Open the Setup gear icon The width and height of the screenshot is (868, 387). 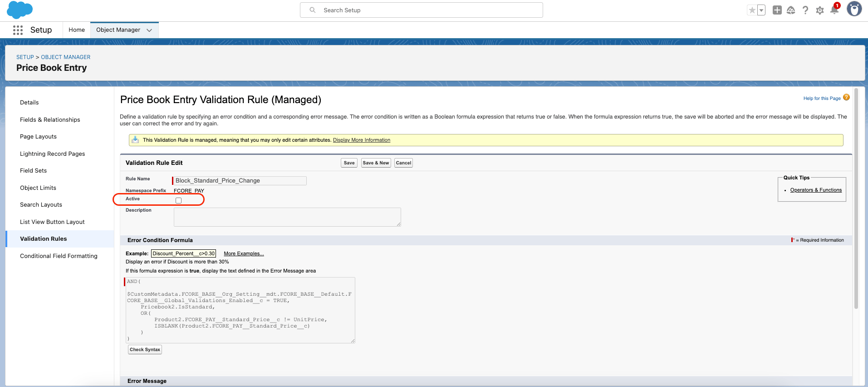(820, 10)
